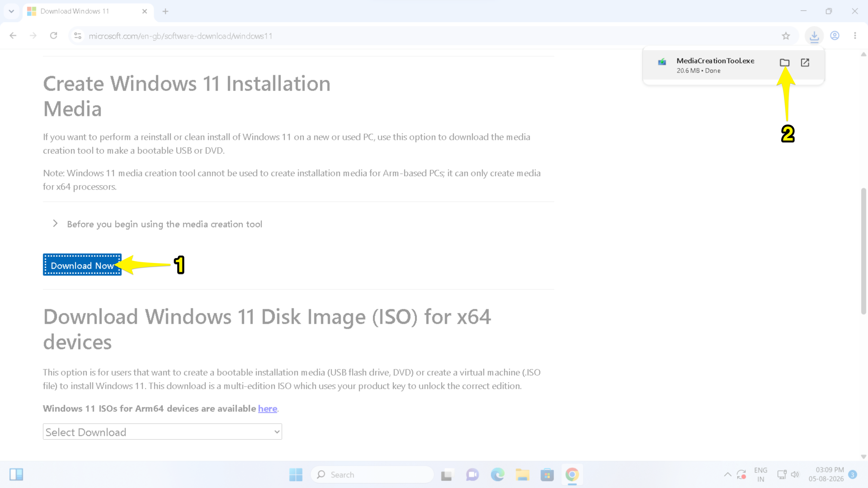Go back to the previous page
The image size is (868, 488).
(x=13, y=36)
